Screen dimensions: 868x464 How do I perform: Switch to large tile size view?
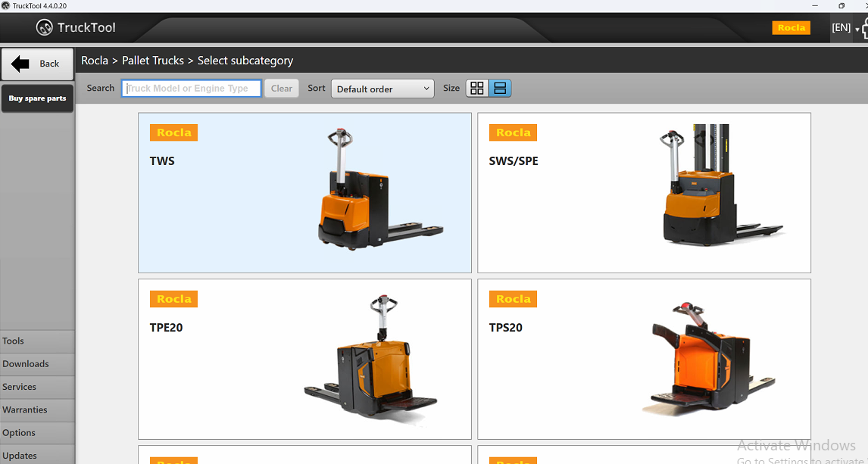coord(500,89)
